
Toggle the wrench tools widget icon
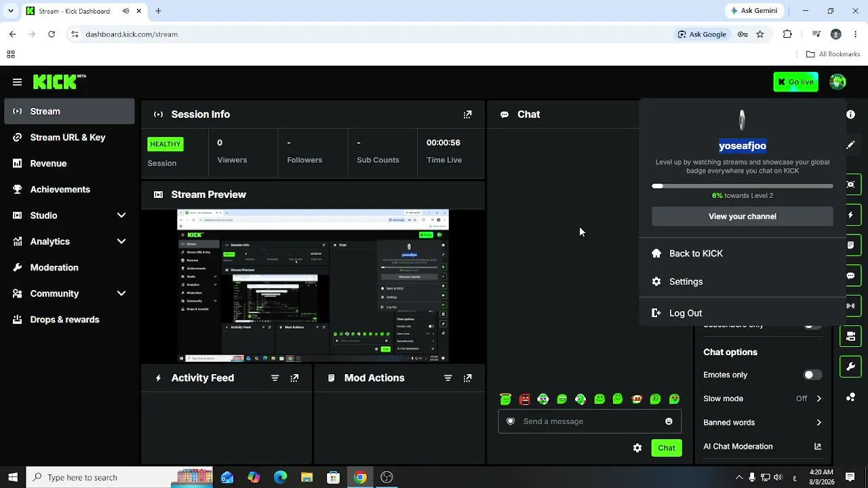click(x=850, y=367)
